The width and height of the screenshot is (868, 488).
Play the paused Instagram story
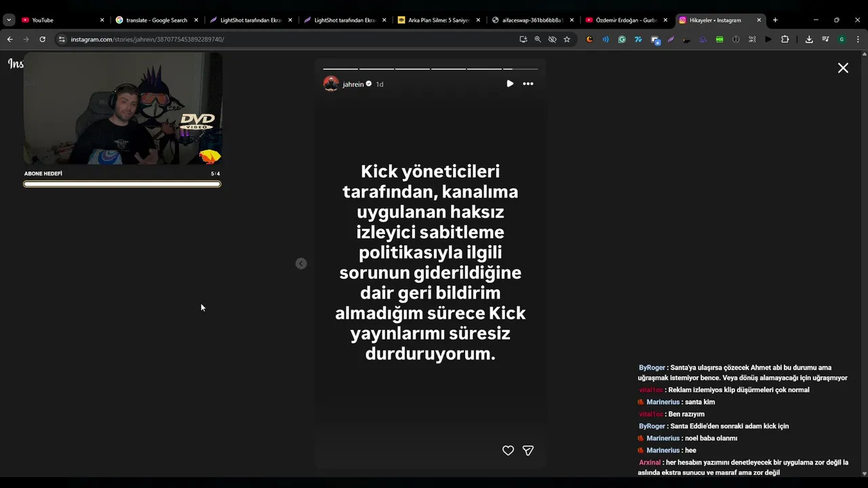click(x=510, y=83)
